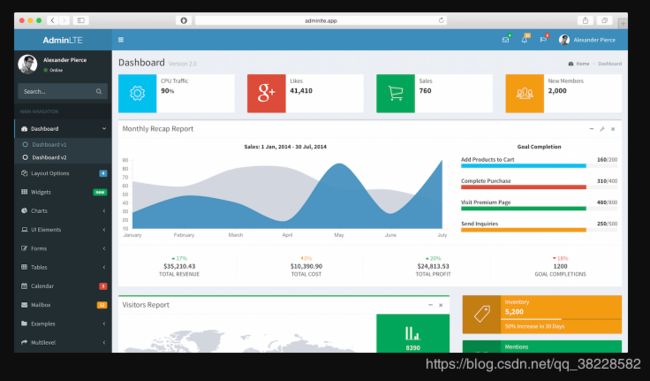The width and height of the screenshot is (650, 381).
Task: Open the Layout Options menu item
Action: (63, 173)
